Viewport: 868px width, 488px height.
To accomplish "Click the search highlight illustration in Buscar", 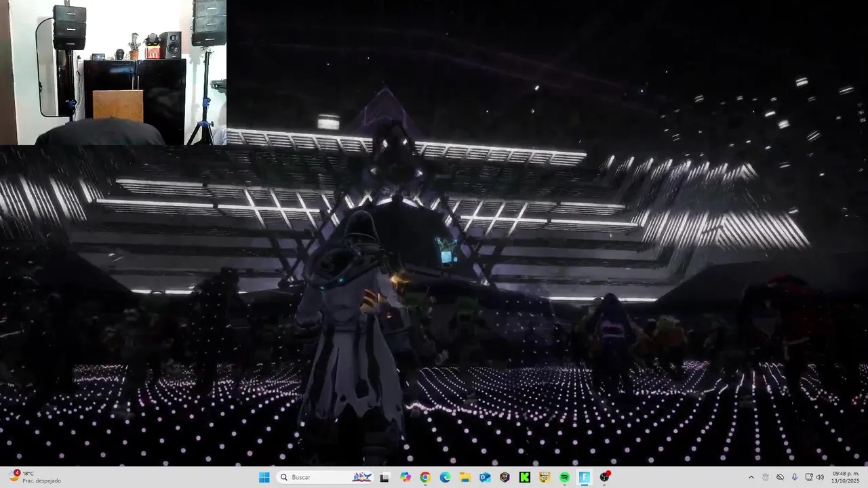I will tap(362, 477).
